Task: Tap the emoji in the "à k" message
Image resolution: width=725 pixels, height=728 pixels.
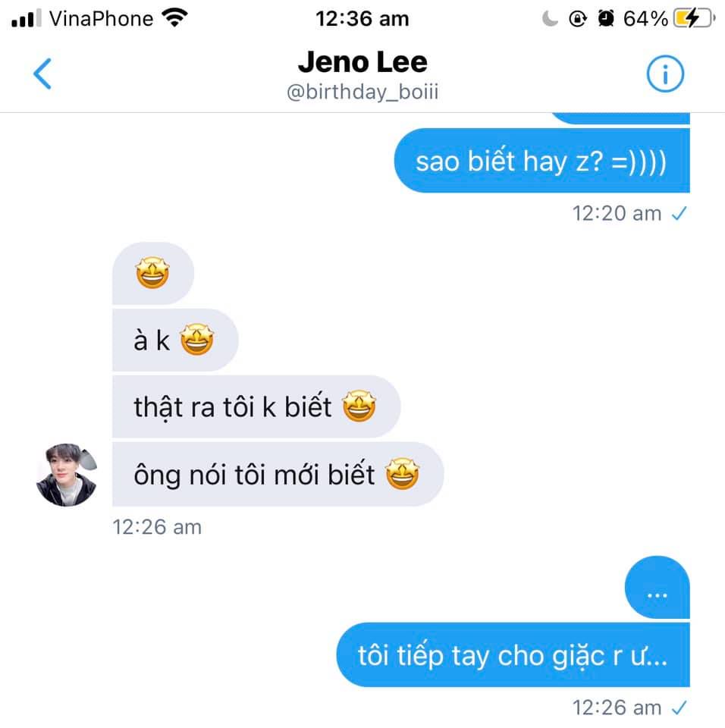Action: coord(197,340)
